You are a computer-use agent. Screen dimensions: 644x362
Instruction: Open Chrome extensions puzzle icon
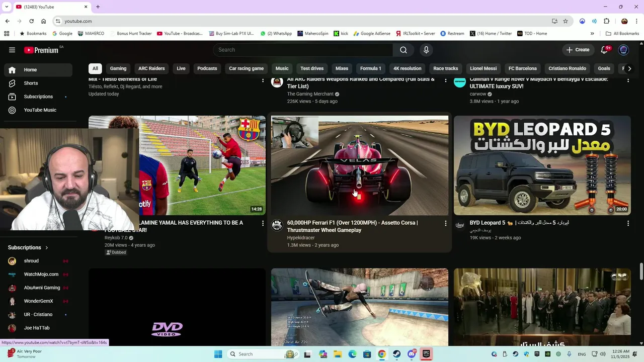[x=607, y=21]
